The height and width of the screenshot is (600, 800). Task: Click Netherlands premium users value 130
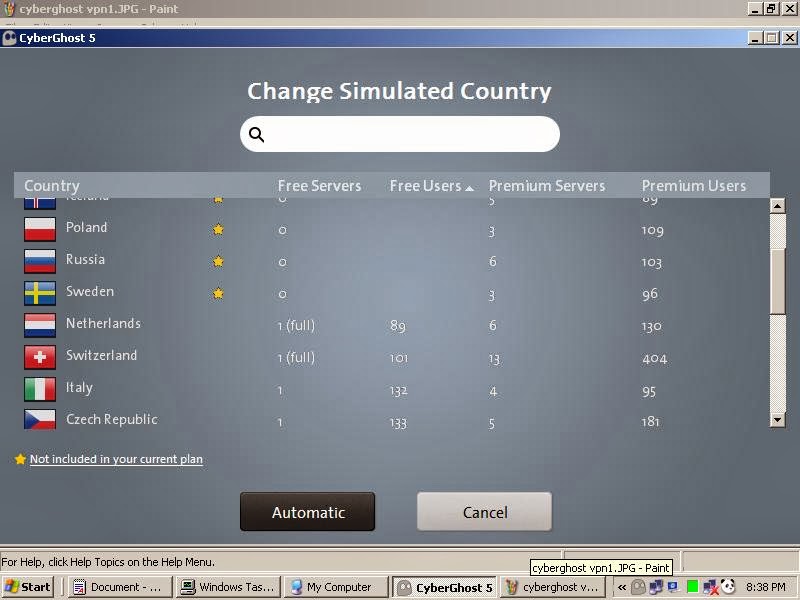pos(652,326)
